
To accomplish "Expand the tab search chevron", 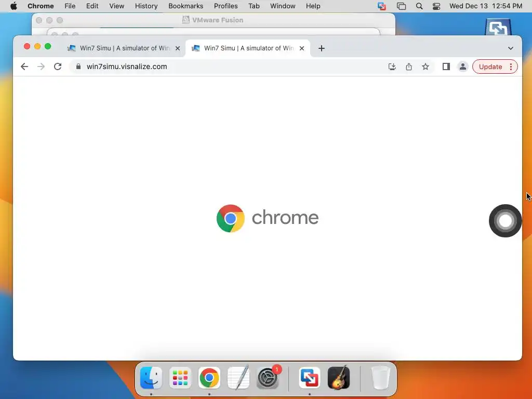I will coord(511,48).
